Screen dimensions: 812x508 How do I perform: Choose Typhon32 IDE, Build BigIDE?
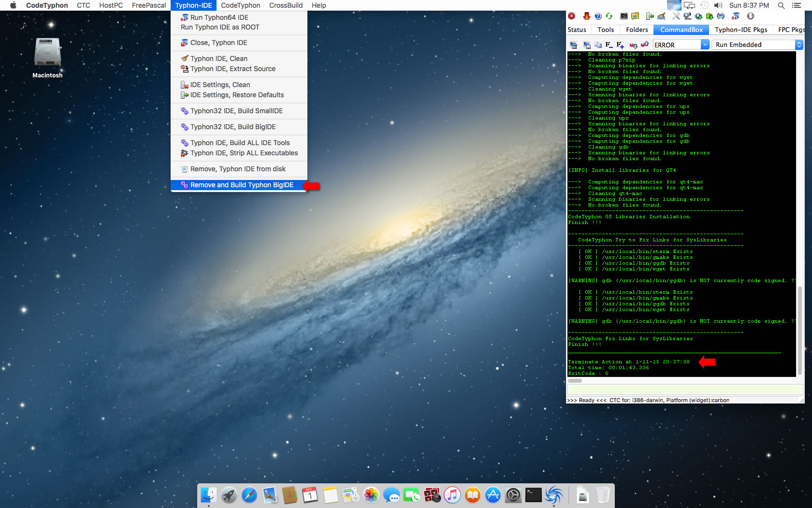239,127
